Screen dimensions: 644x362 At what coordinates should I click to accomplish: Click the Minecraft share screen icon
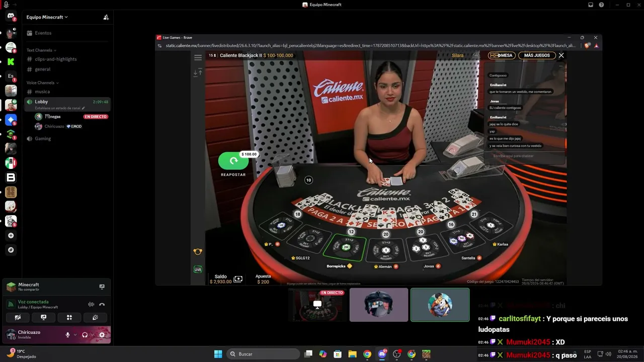point(102,287)
